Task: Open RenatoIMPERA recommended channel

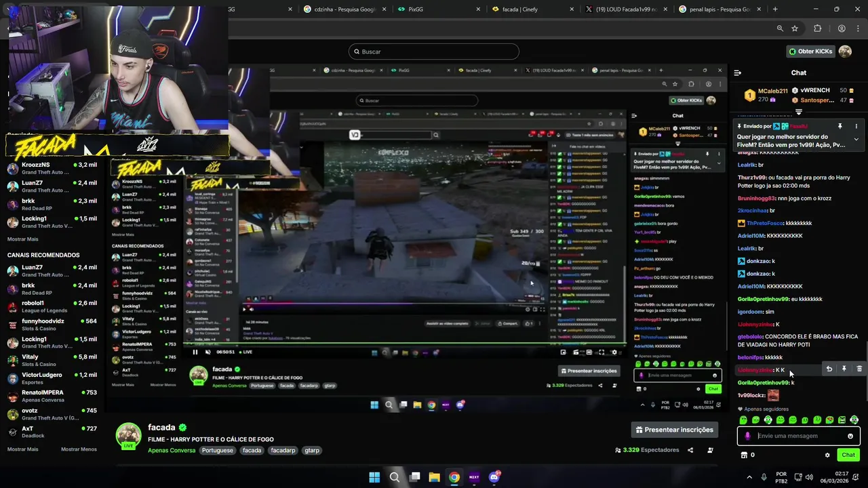Action: click(52, 396)
